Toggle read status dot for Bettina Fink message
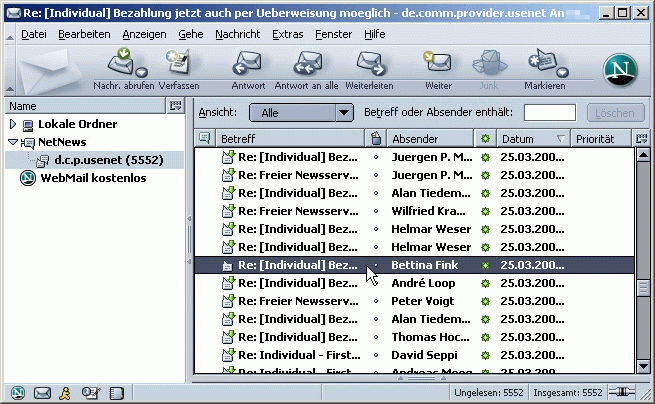The height and width of the screenshot is (404, 655). click(x=376, y=265)
